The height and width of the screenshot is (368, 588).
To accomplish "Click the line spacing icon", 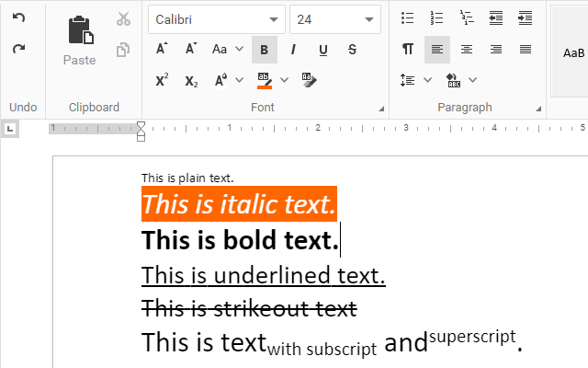I will coord(407,80).
